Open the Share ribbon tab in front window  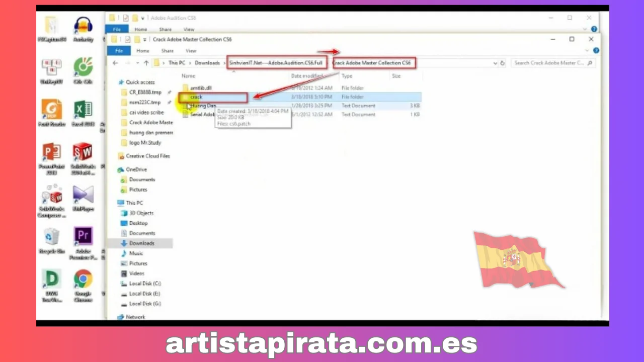[x=168, y=51]
